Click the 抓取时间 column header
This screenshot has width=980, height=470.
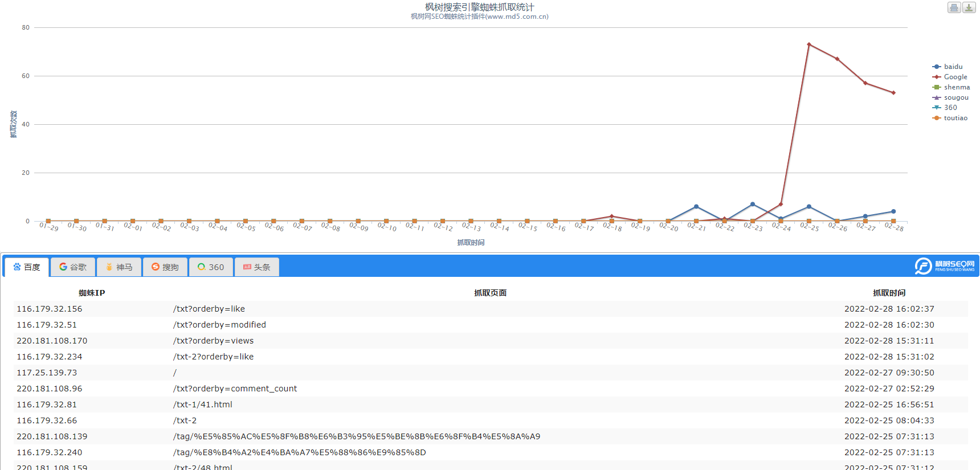point(889,293)
